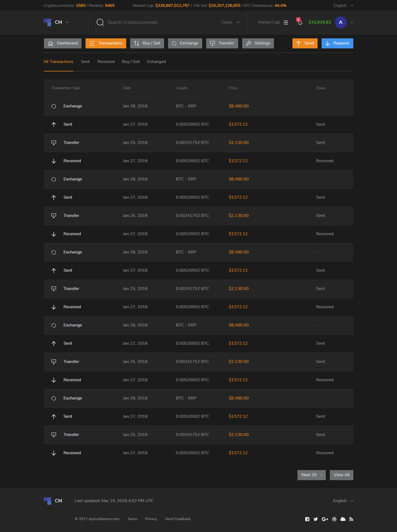Open the footer English language selector
This screenshot has height=532, width=397.
(343, 501)
